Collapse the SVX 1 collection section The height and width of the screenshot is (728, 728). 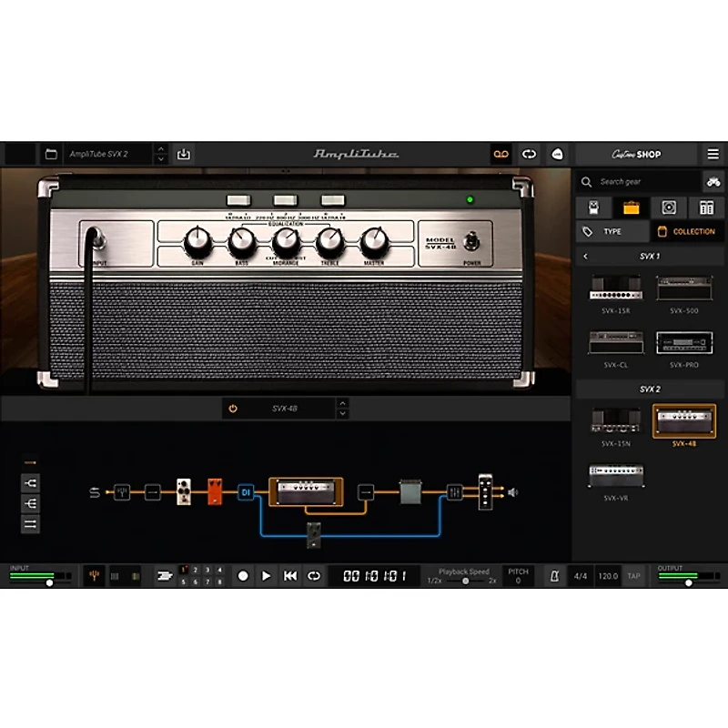[585, 257]
